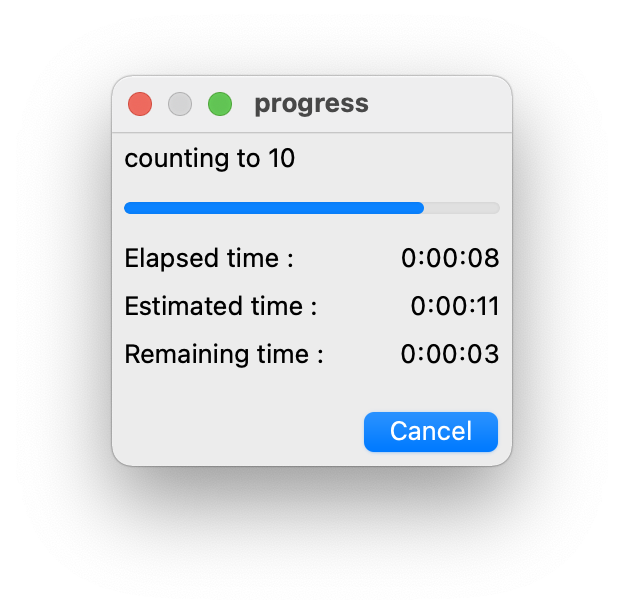
Task: Click the "Elapsed time :" label
Action: 209,258
